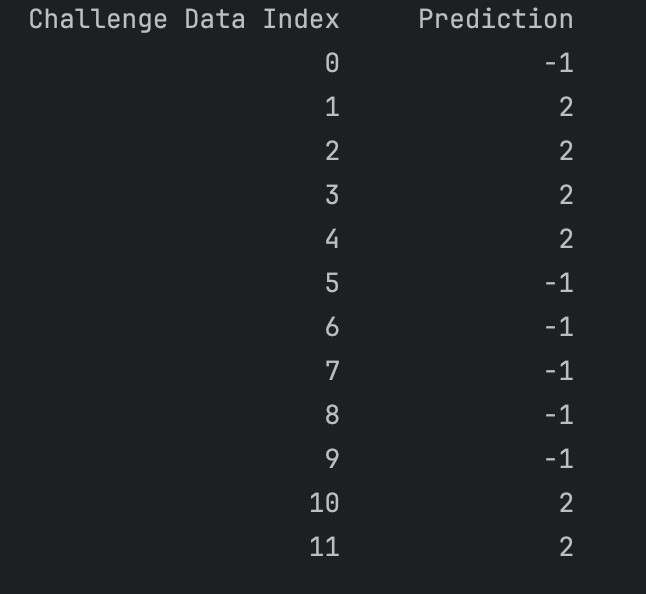646x594 pixels.
Task: Click prediction value 2 in row 1
Action: pos(566,107)
